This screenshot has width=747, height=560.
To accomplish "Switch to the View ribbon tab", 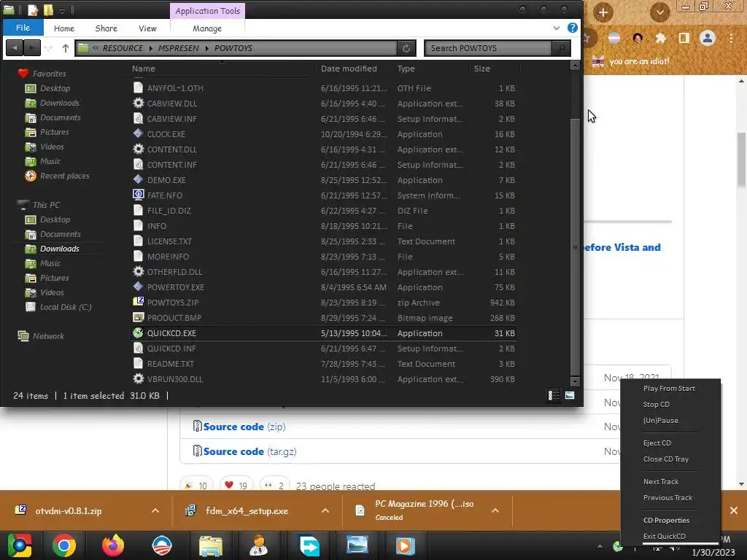I will tap(147, 28).
